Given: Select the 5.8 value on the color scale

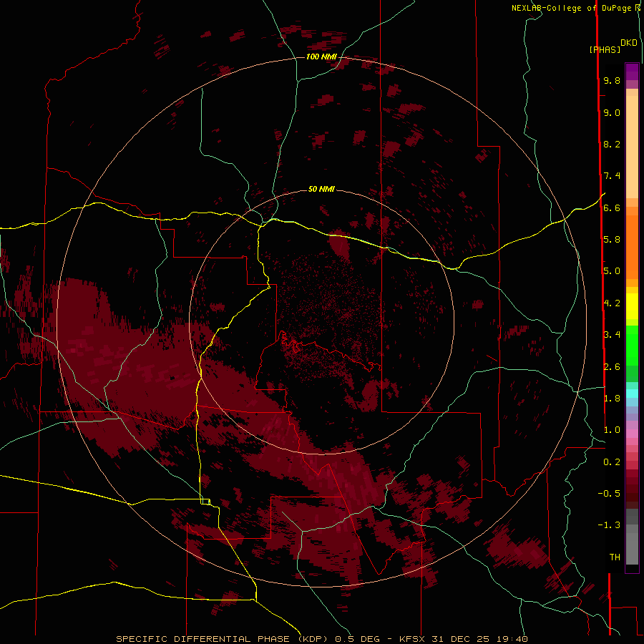Looking at the screenshot, I should pos(612,239).
